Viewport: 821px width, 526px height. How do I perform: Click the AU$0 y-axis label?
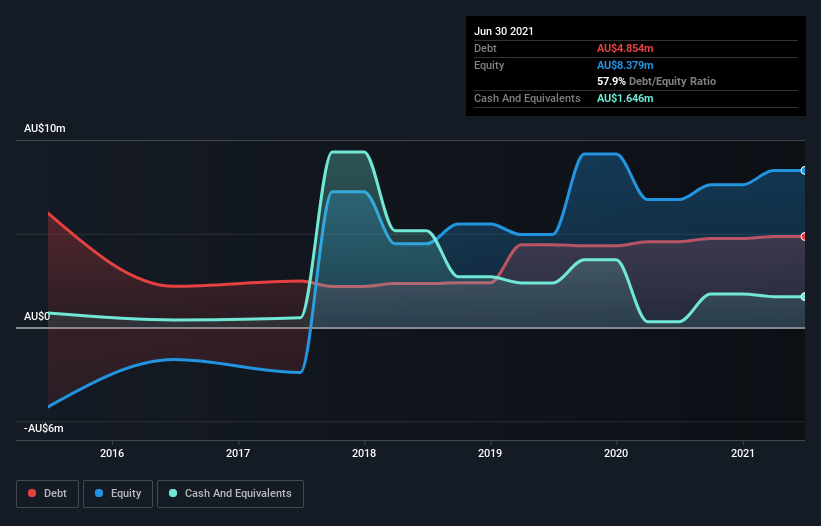37,316
